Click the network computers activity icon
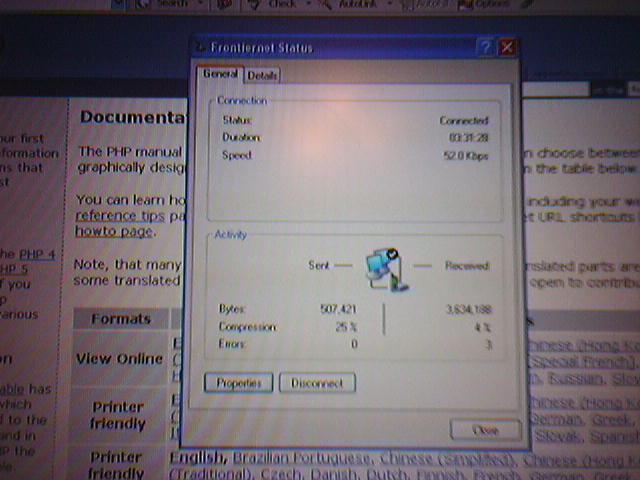640x480 pixels. click(x=385, y=266)
